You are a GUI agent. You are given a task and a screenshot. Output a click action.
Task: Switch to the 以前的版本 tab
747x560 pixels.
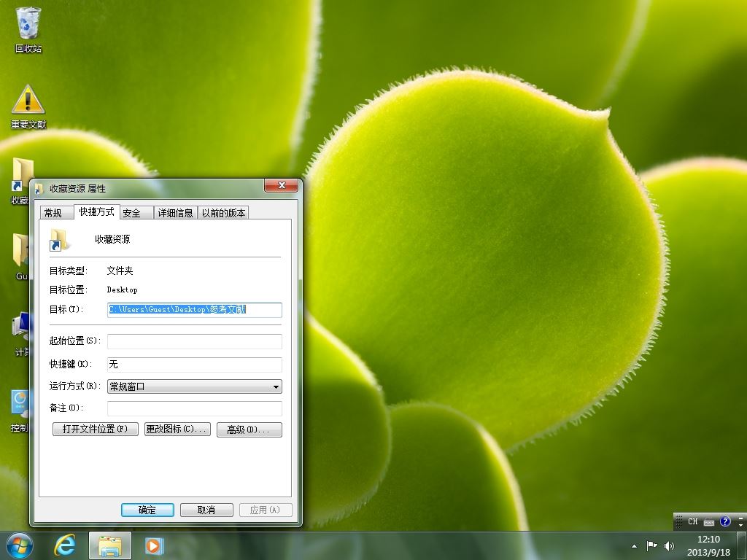tap(223, 213)
